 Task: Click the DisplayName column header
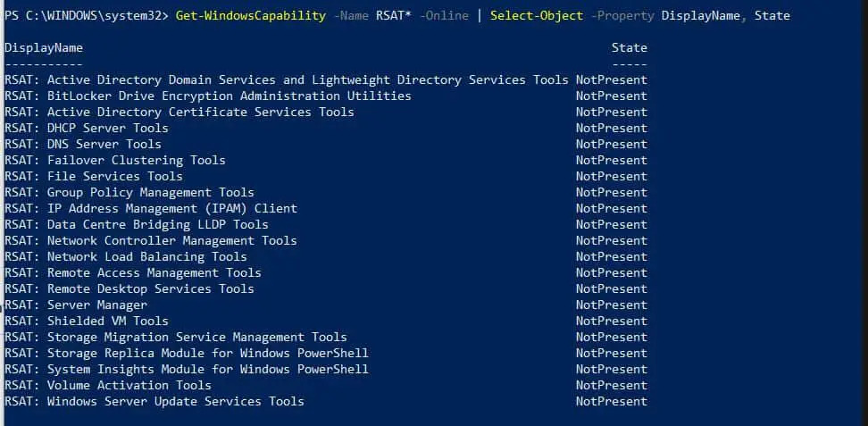click(43, 47)
